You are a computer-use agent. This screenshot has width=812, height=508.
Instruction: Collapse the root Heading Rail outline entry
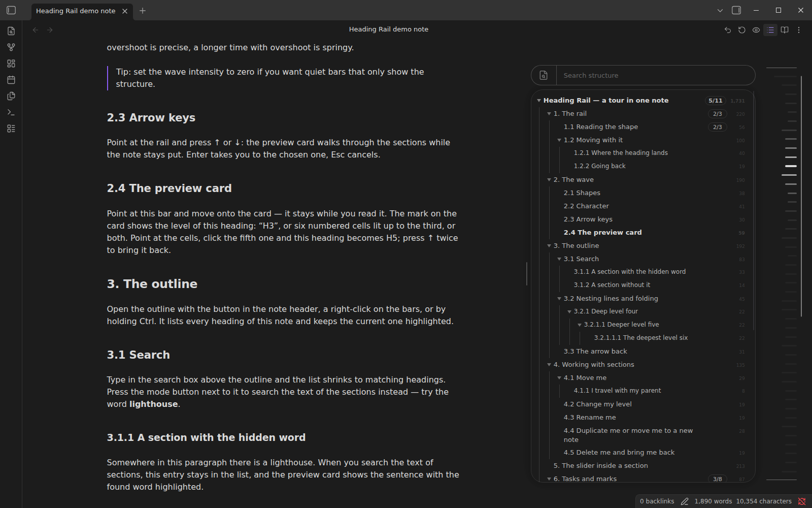click(x=539, y=101)
